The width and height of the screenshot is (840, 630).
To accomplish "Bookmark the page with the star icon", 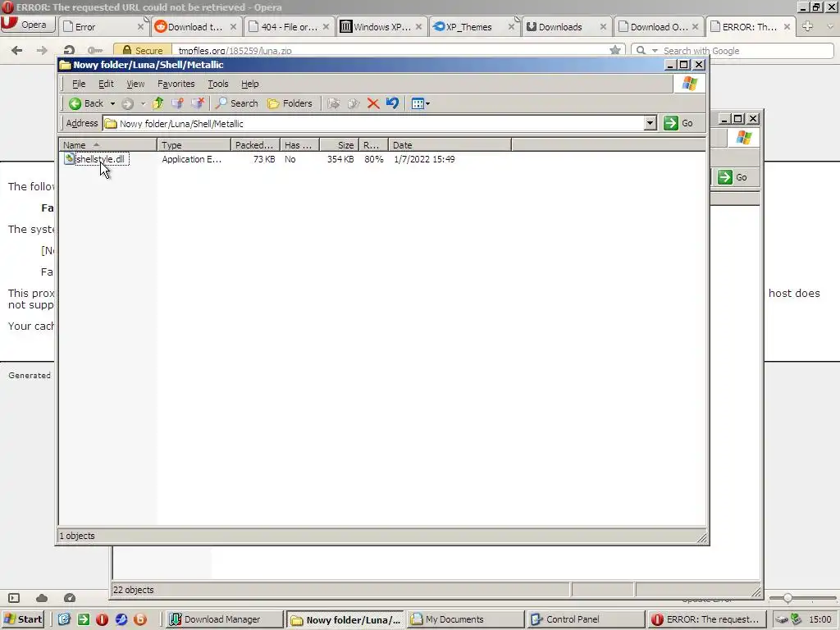I will tap(615, 50).
